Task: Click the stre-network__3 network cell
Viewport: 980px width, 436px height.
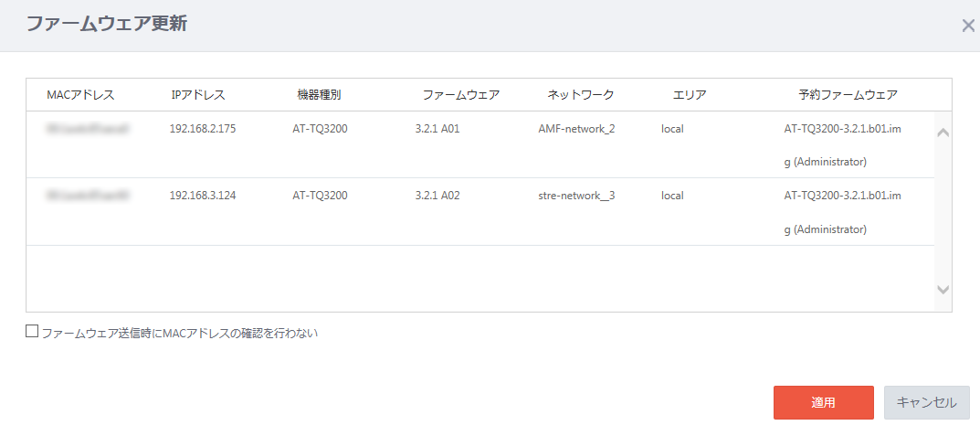Action: [x=576, y=196]
